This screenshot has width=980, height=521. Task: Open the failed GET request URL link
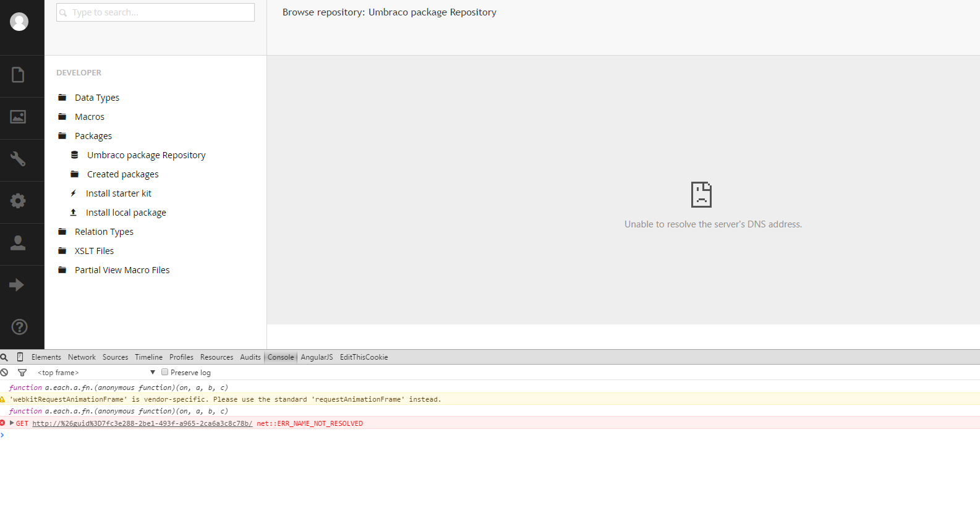click(x=142, y=423)
